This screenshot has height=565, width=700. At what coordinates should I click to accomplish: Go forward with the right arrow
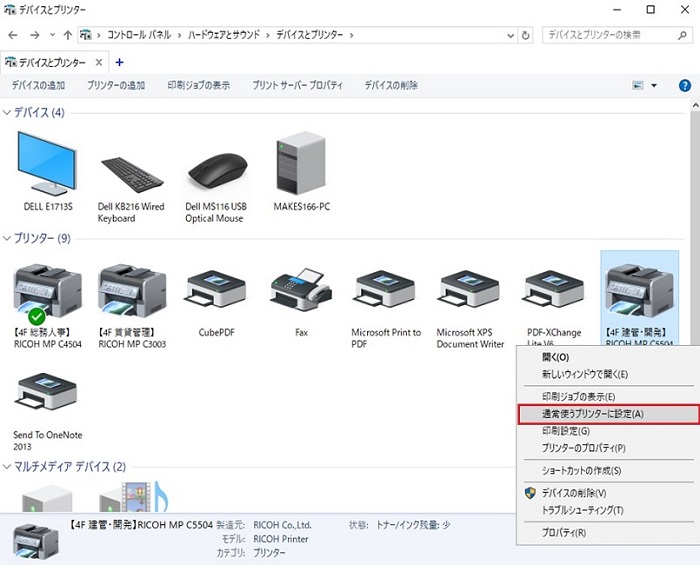pos(34,35)
